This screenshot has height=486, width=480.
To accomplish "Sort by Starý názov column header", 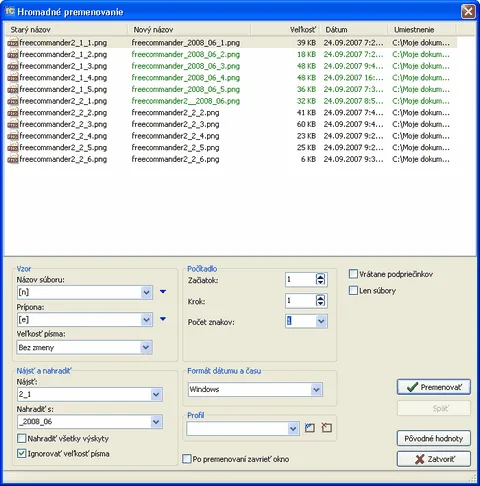I will pyautogui.click(x=66, y=30).
